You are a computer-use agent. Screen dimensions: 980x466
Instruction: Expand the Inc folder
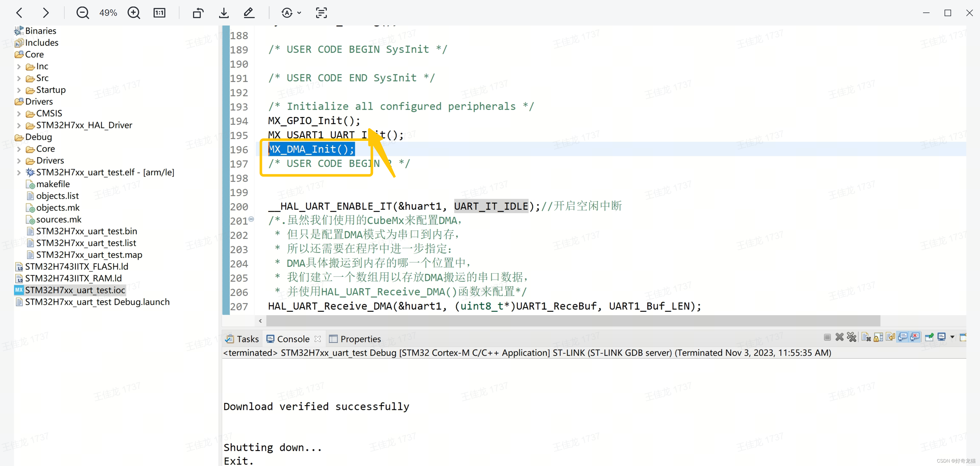click(19, 67)
